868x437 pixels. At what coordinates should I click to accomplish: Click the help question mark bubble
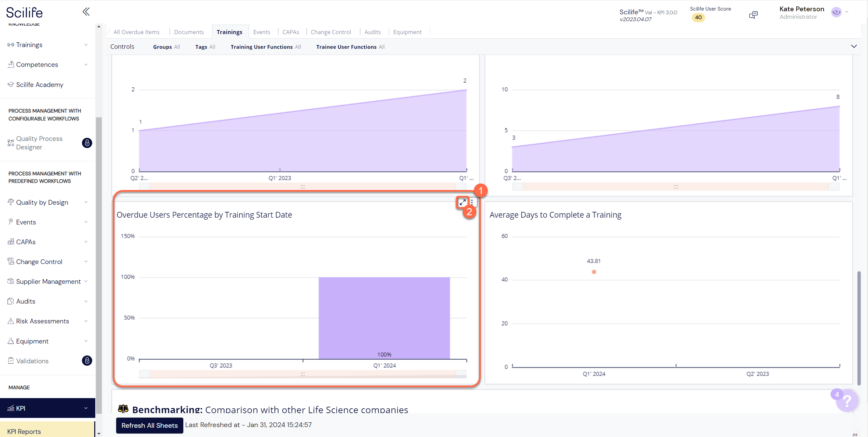click(847, 400)
